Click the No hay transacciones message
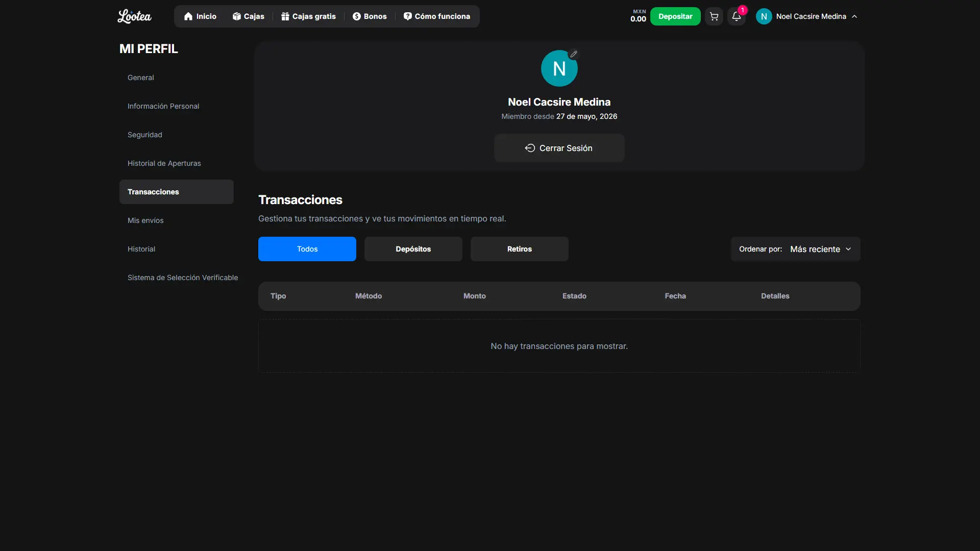The width and height of the screenshot is (980, 551). click(559, 346)
